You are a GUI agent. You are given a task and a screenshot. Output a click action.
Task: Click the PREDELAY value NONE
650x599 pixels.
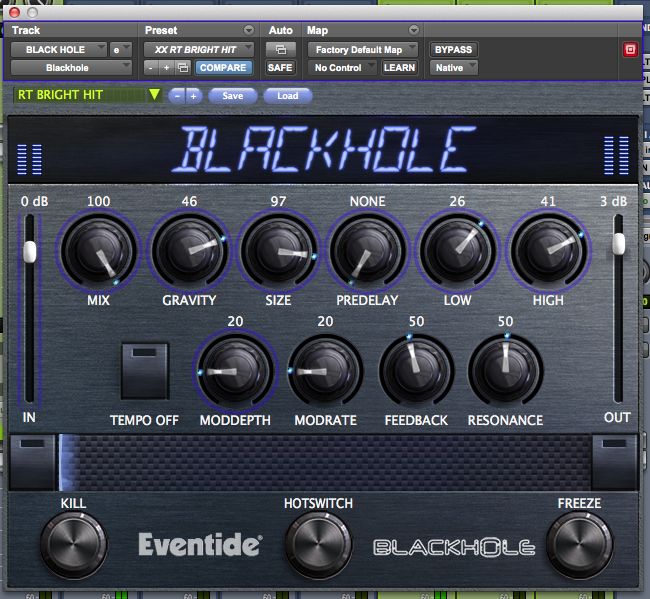point(367,201)
